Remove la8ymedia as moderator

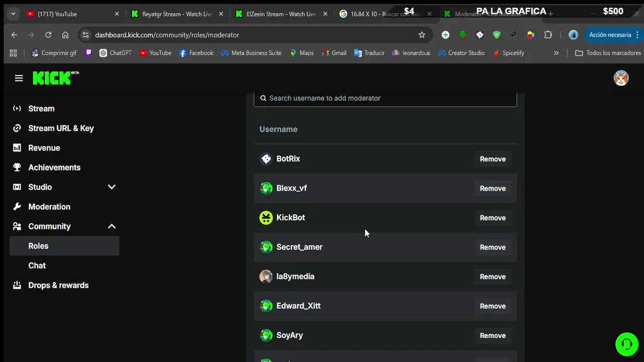point(493,277)
